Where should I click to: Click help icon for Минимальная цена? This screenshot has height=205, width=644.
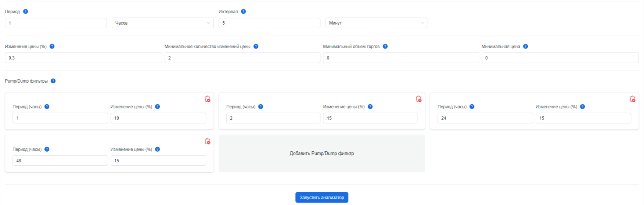coord(525,46)
